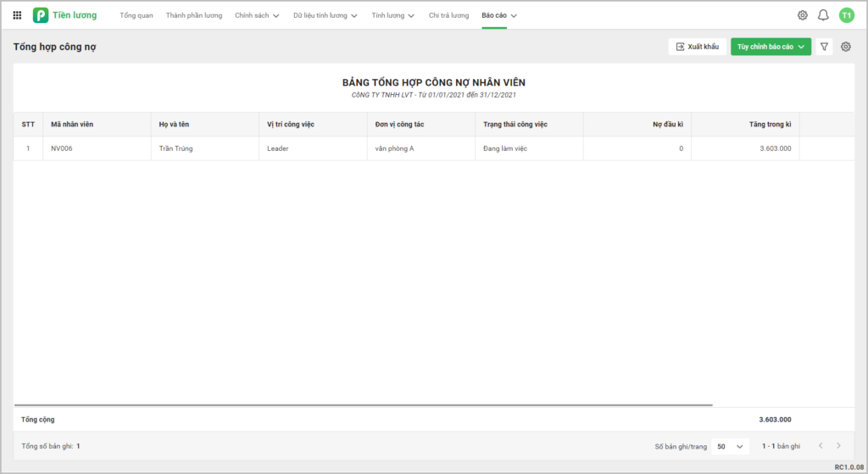Go to next page arrow
This screenshot has height=474, width=868.
(838, 446)
